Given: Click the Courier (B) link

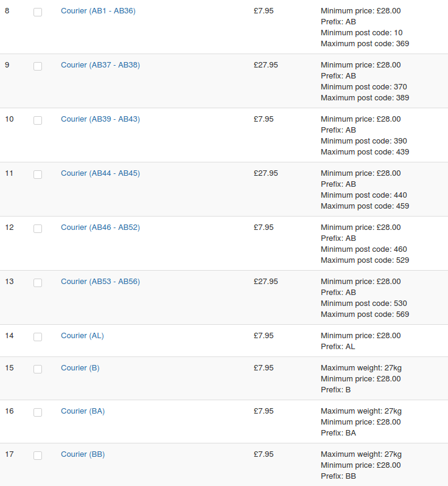Looking at the screenshot, I should click(80, 368).
